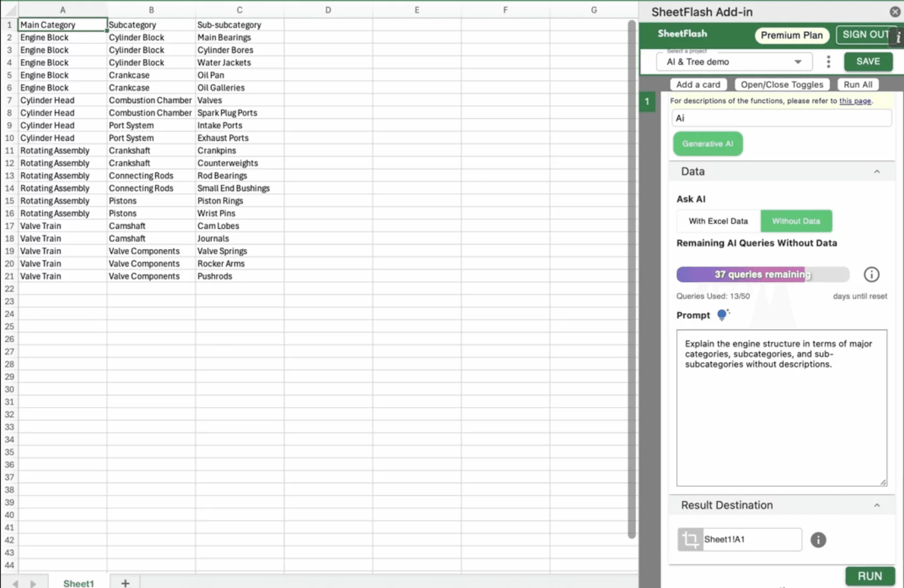Click the info icon beside queries remaining bar
The height and width of the screenshot is (588, 904).
[x=871, y=275]
